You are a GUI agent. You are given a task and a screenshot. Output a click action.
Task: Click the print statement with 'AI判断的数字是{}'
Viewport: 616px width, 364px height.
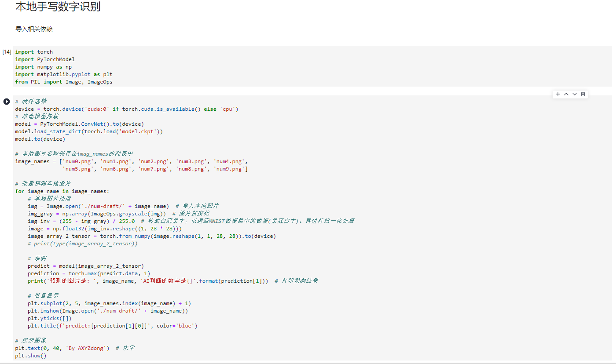172,281
